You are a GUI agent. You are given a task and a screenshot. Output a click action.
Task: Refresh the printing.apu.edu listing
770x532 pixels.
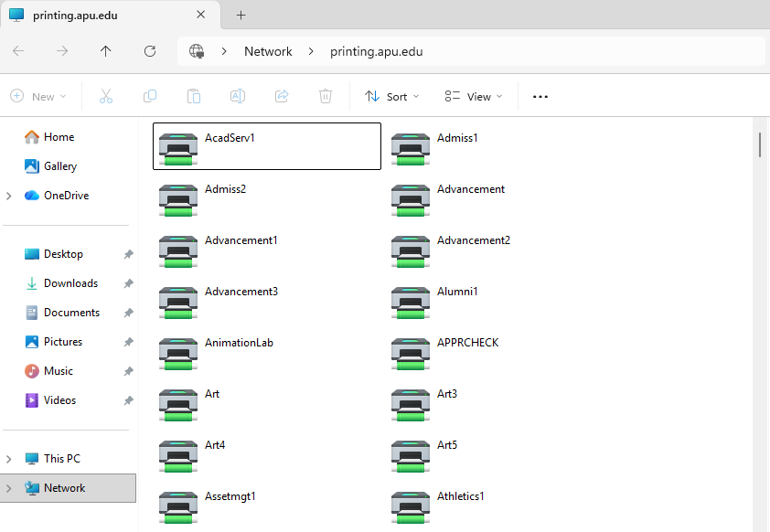(x=150, y=51)
